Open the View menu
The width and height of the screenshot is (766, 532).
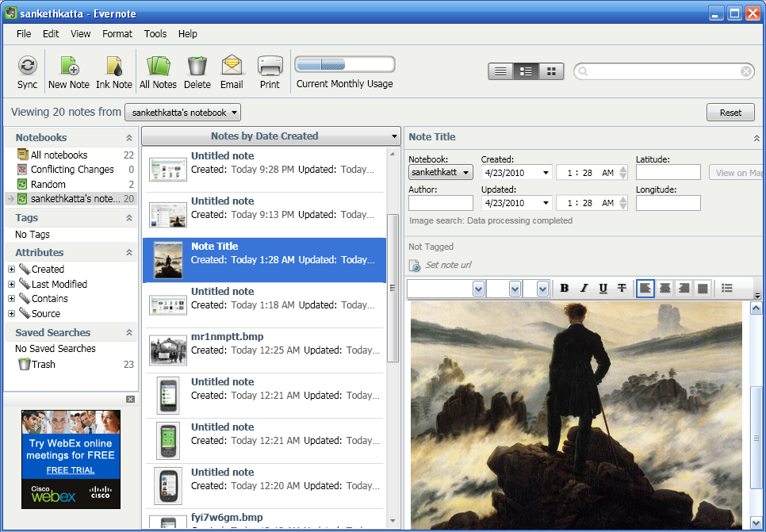click(x=81, y=34)
